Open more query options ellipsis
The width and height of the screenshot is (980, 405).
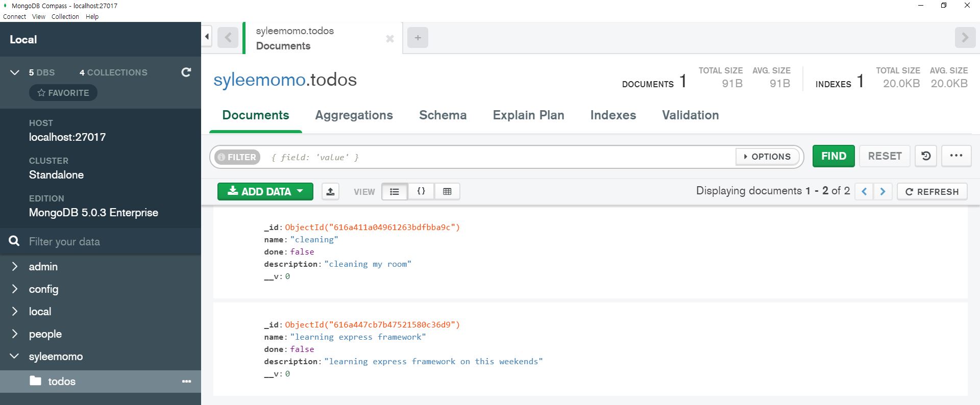(x=956, y=156)
